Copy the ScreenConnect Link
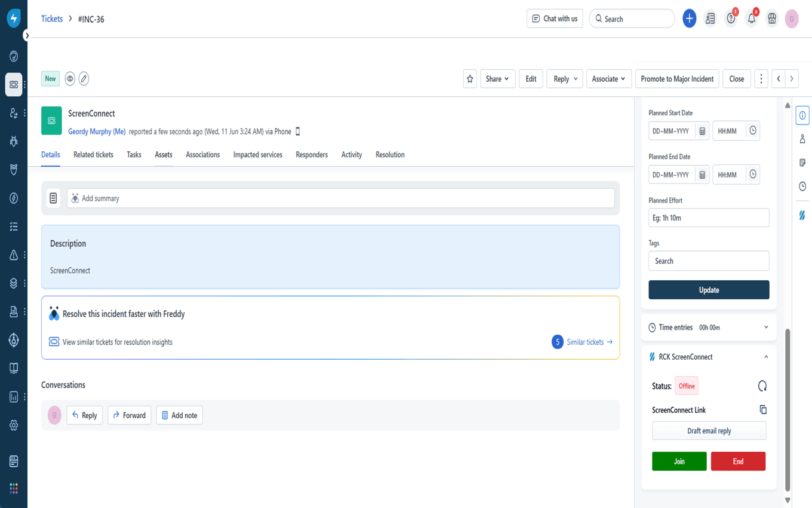The height and width of the screenshot is (508, 812). click(762, 410)
